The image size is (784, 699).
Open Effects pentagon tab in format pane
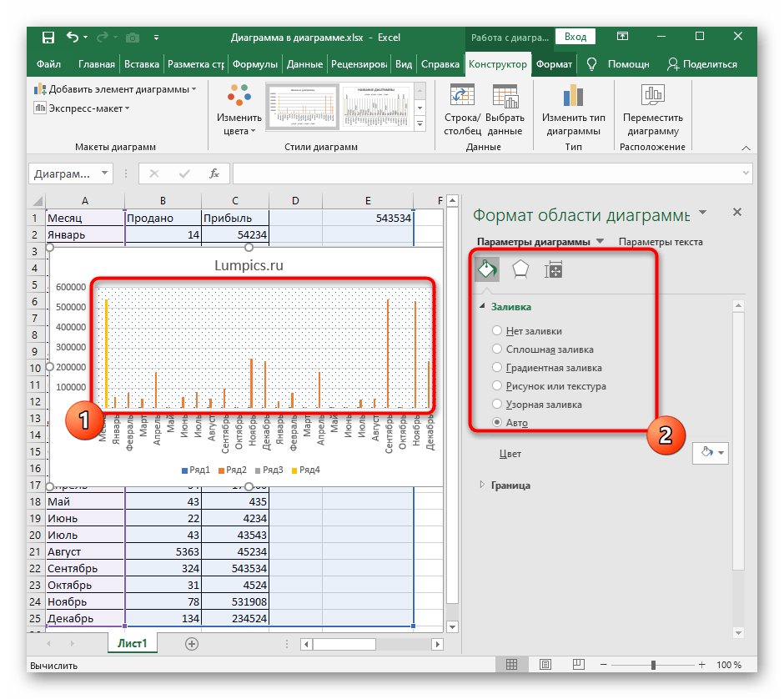point(520,269)
